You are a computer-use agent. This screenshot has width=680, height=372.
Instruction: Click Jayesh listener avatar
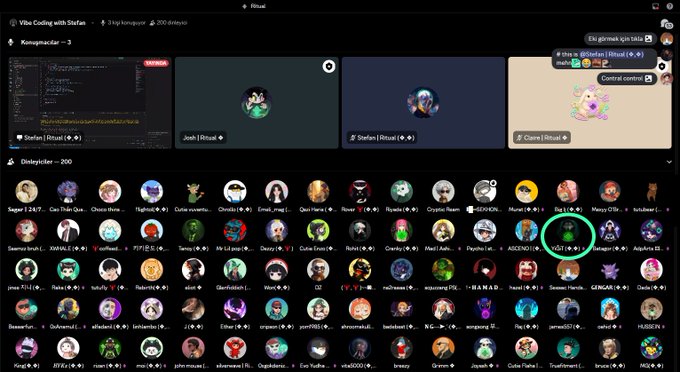coord(484,348)
